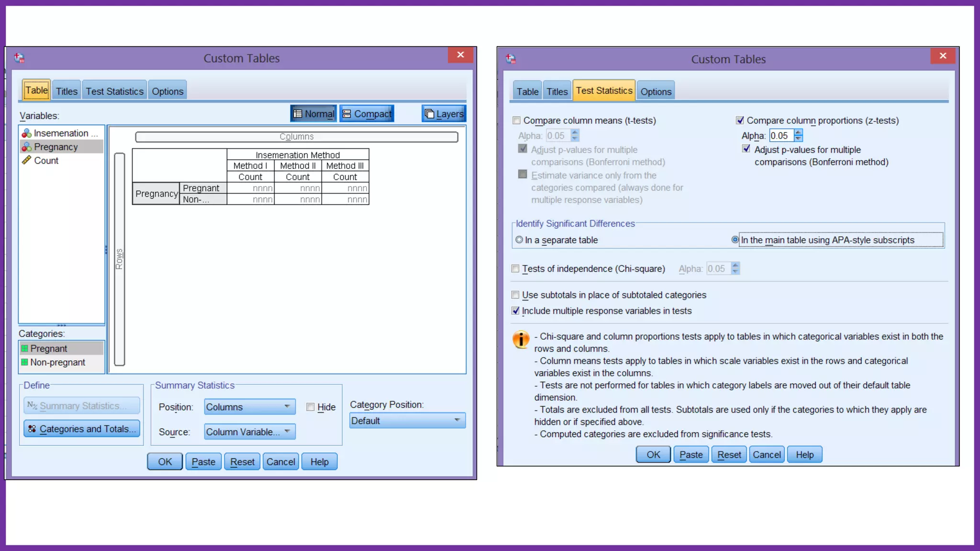Toggle the Hide summary statistics checkbox
This screenshot has width=980, height=551.
(x=311, y=407)
